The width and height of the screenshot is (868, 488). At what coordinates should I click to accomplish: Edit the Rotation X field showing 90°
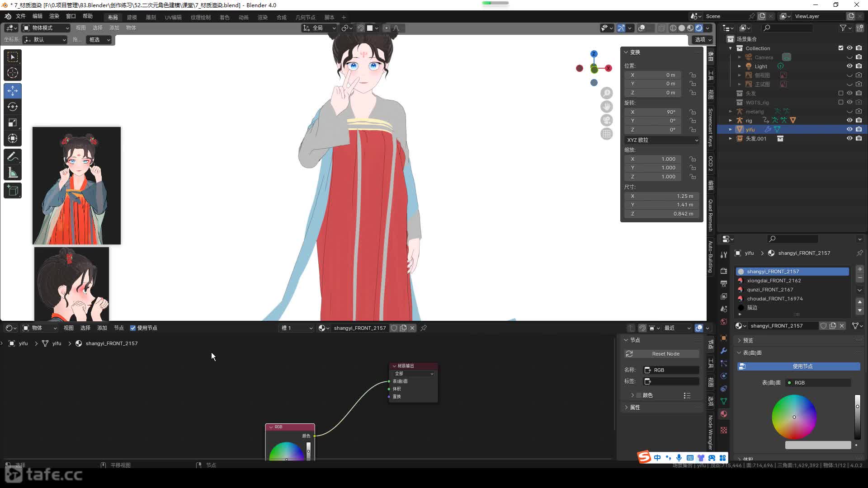[x=653, y=112]
